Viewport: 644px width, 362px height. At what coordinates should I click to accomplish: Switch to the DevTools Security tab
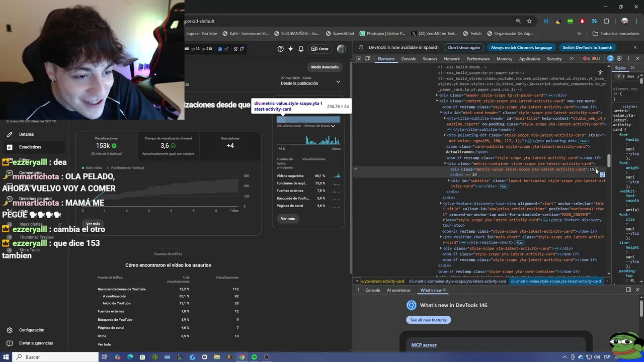[554, 59]
